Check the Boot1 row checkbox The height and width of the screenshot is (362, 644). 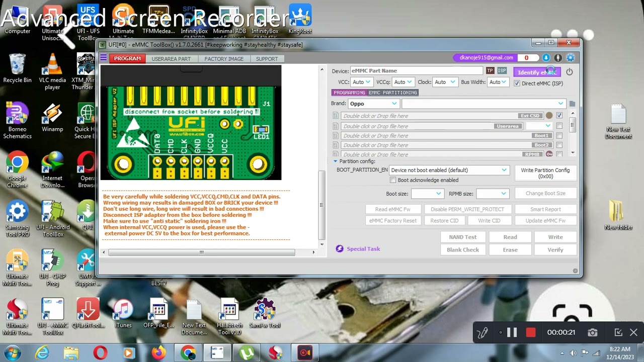tap(559, 136)
